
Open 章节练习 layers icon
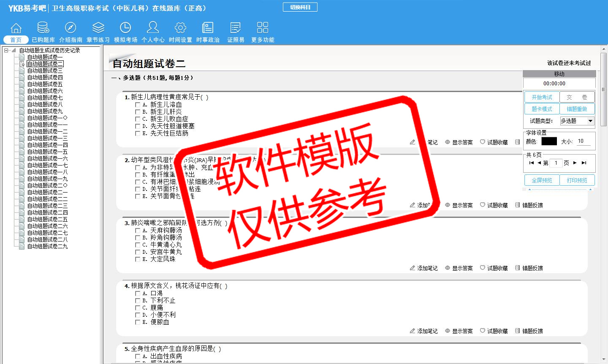click(98, 28)
